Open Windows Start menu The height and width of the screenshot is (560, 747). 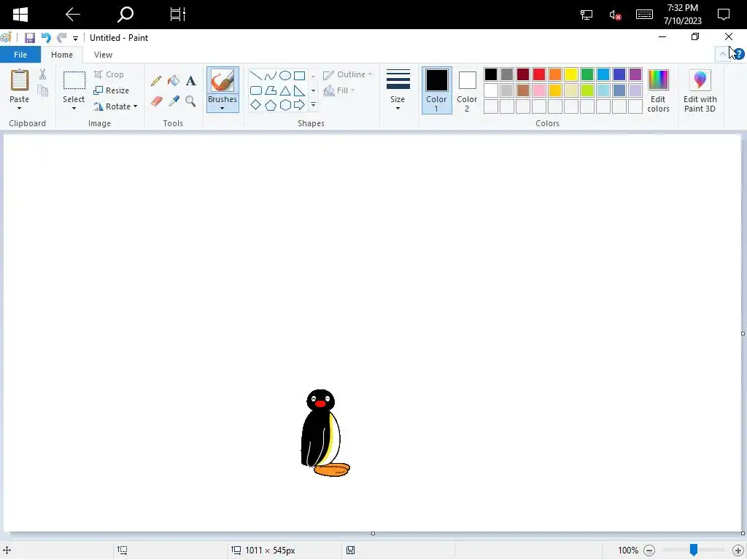[x=20, y=15]
